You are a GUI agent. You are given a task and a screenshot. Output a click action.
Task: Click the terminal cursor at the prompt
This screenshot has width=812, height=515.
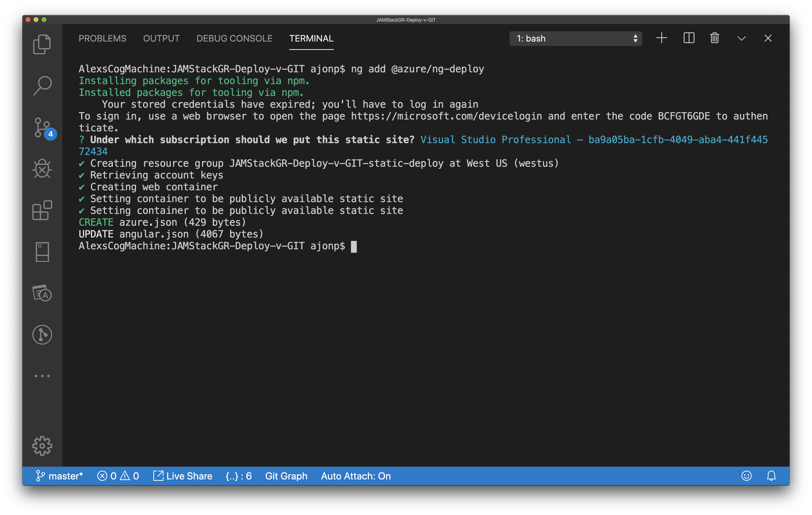353,246
